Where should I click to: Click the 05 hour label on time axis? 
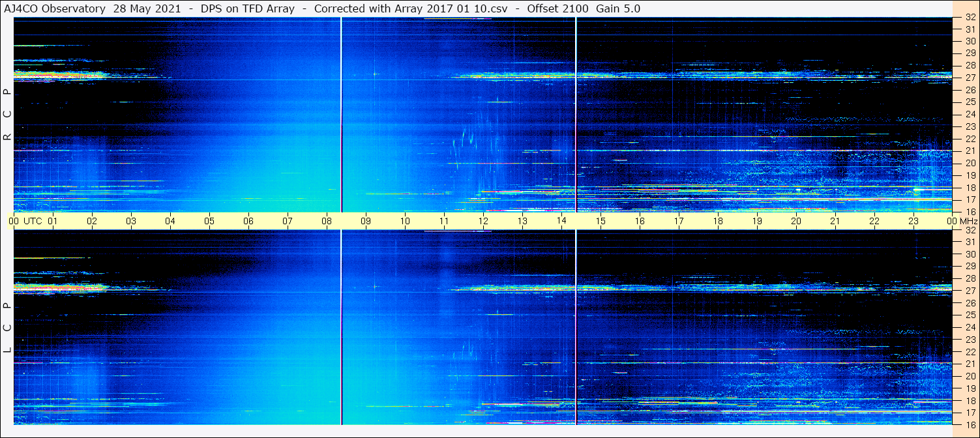209,221
